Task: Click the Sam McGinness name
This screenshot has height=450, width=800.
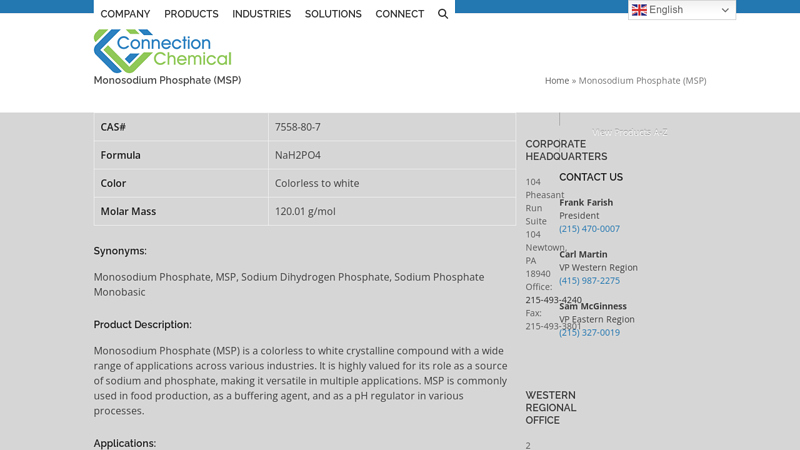Action: point(593,306)
